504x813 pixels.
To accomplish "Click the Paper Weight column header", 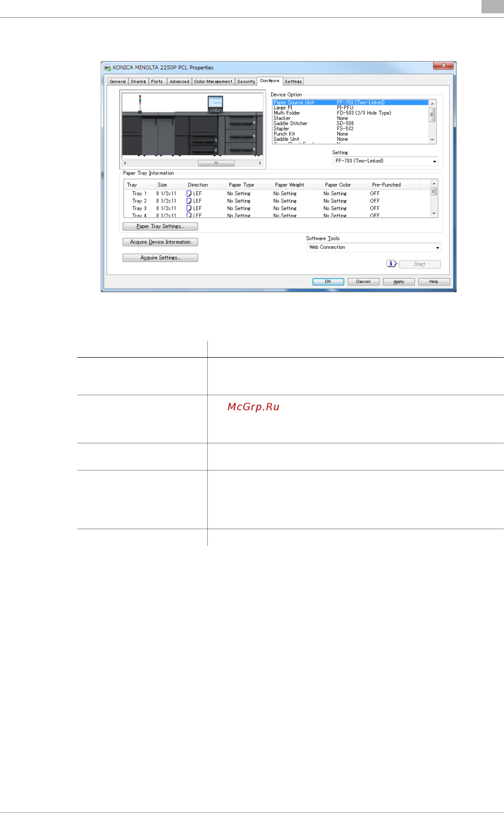I will click(x=297, y=185).
